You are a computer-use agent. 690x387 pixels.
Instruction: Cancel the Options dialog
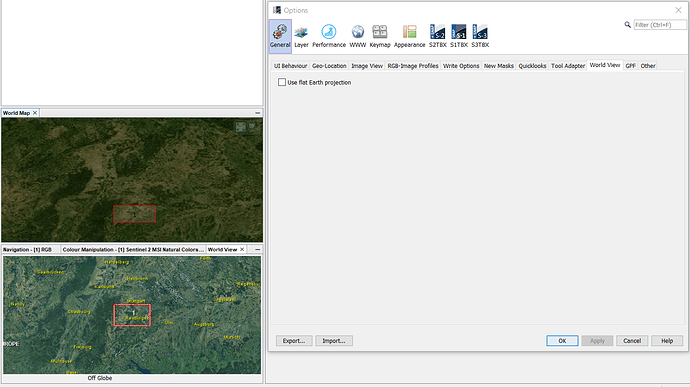(632, 341)
